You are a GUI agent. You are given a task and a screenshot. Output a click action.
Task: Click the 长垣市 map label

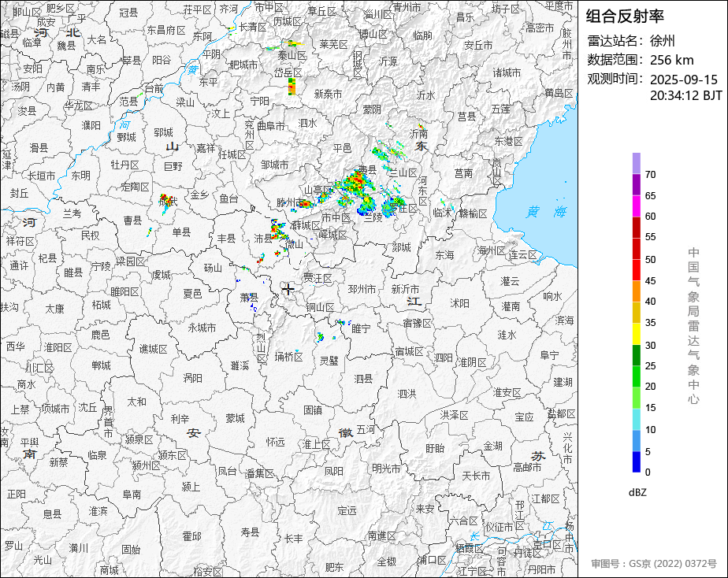click(x=41, y=176)
